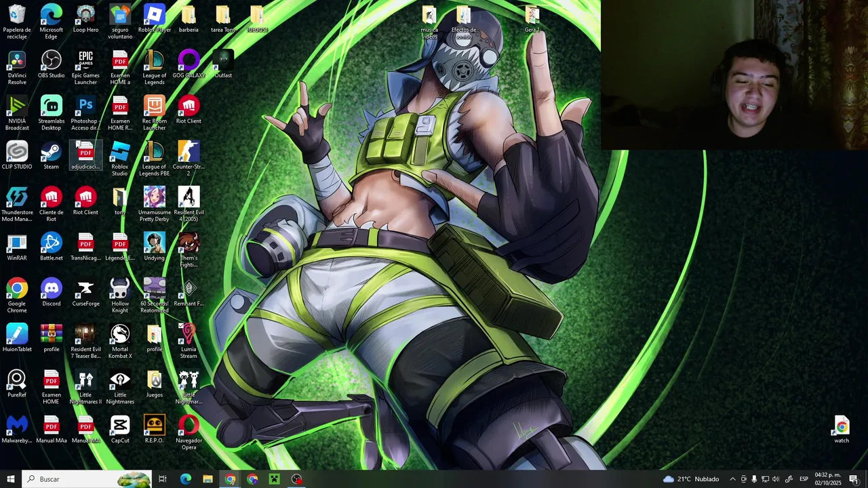Open the Gera folder
Screen dimensions: 868x488
tap(532, 19)
